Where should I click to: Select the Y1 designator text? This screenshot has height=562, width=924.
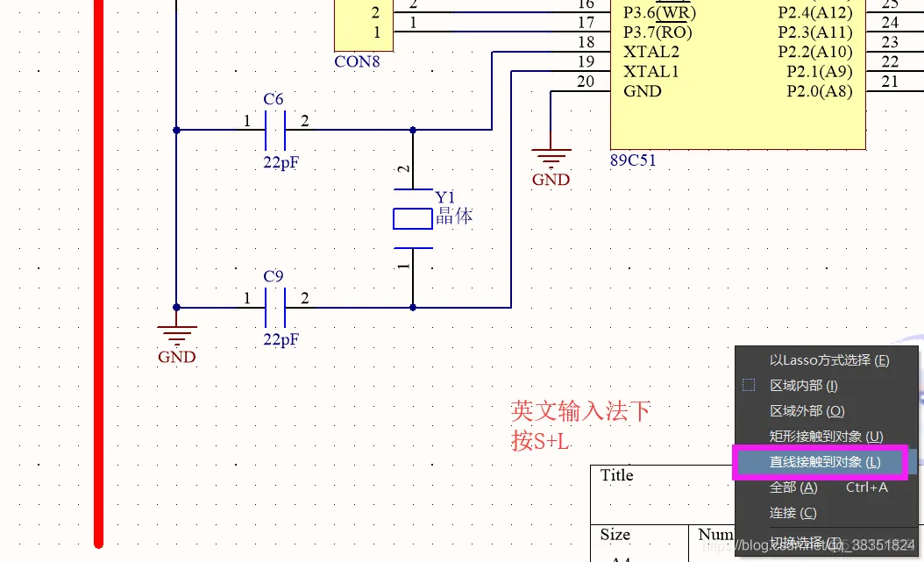tap(445, 196)
